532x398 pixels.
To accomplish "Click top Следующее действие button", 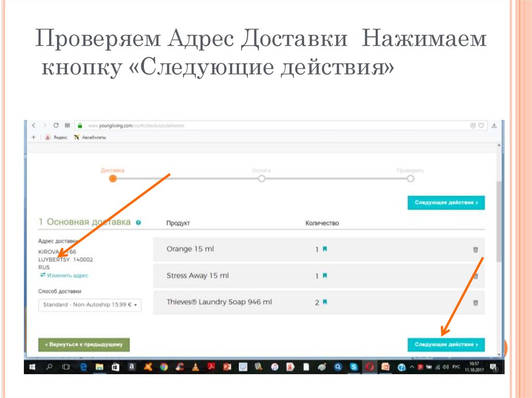I will [x=446, y=202].
